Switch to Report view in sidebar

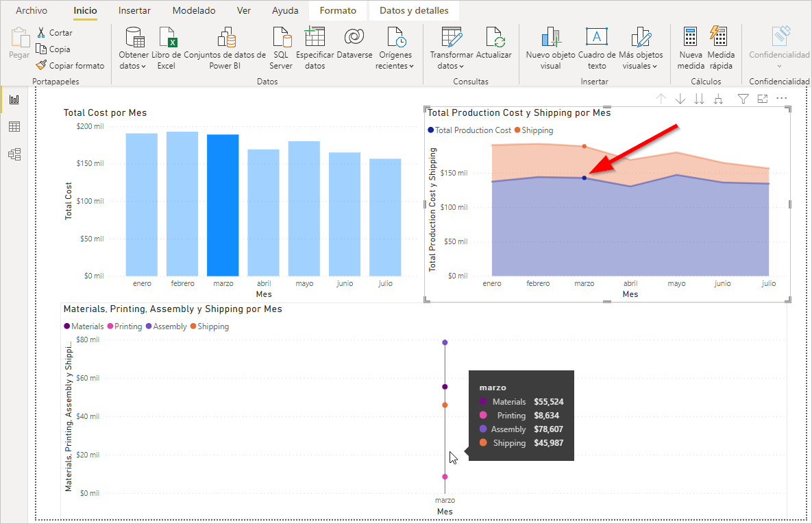pyautogui.click(x=14, y=99)
